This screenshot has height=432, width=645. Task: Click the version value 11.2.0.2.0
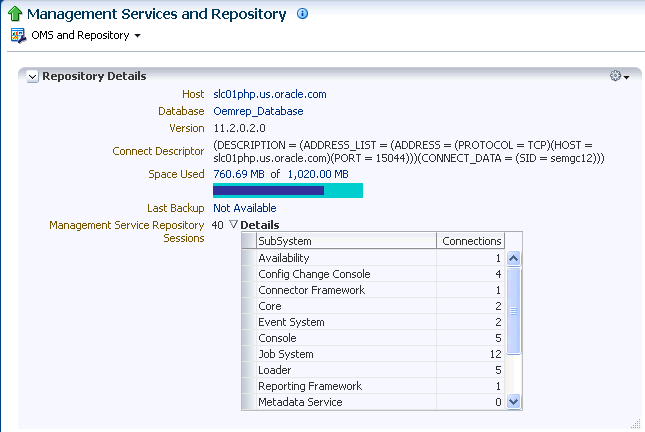pos(239,128)
